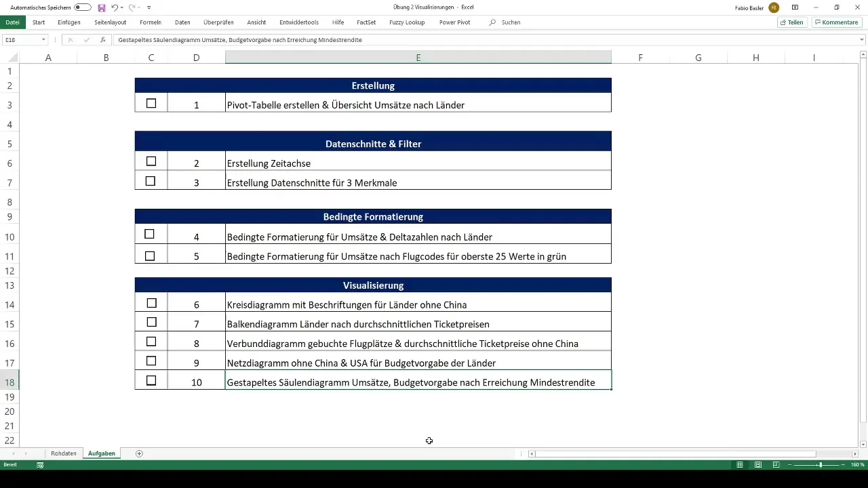Viewport: 868px width, 488px height.
Task: Open the Name Box dropdown arrow
Action: [43, 40]
